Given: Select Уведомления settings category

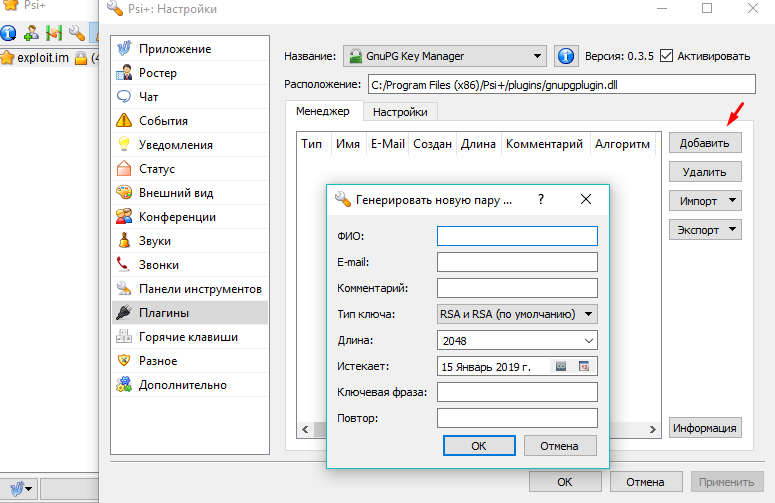Looking at the screenshot, I should point(190,144).
